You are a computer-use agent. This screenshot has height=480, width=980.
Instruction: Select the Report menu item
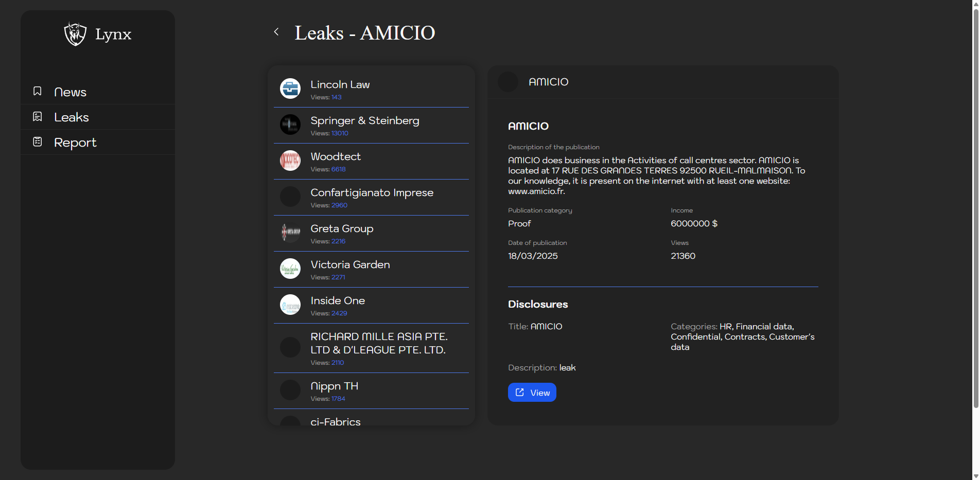[x=75, y=143]
